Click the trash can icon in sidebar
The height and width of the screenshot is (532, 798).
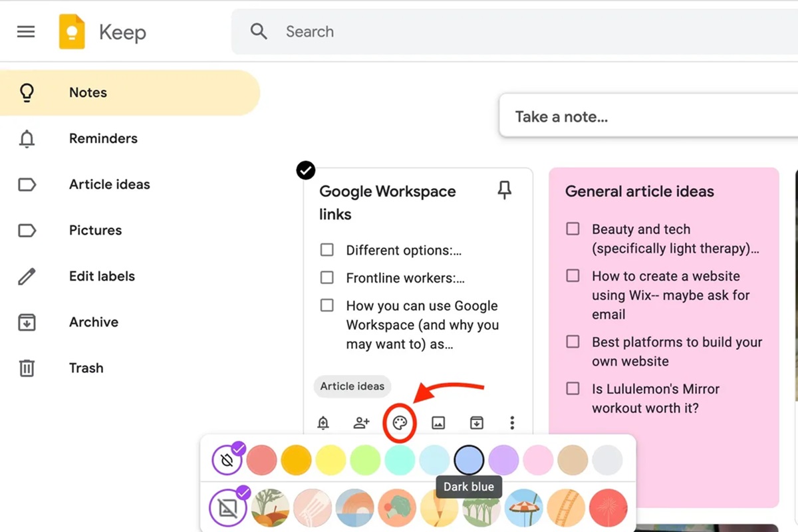[27, 368]
